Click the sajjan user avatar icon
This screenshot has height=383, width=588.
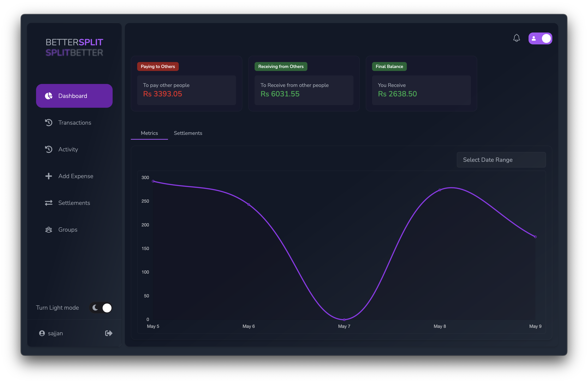pyautogui.click(x=42, y=333)
